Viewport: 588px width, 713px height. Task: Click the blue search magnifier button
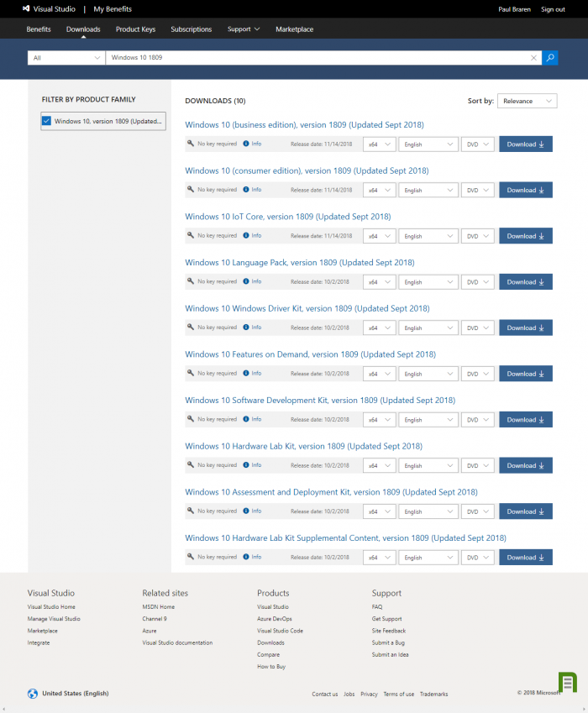(x=550, y=58)
